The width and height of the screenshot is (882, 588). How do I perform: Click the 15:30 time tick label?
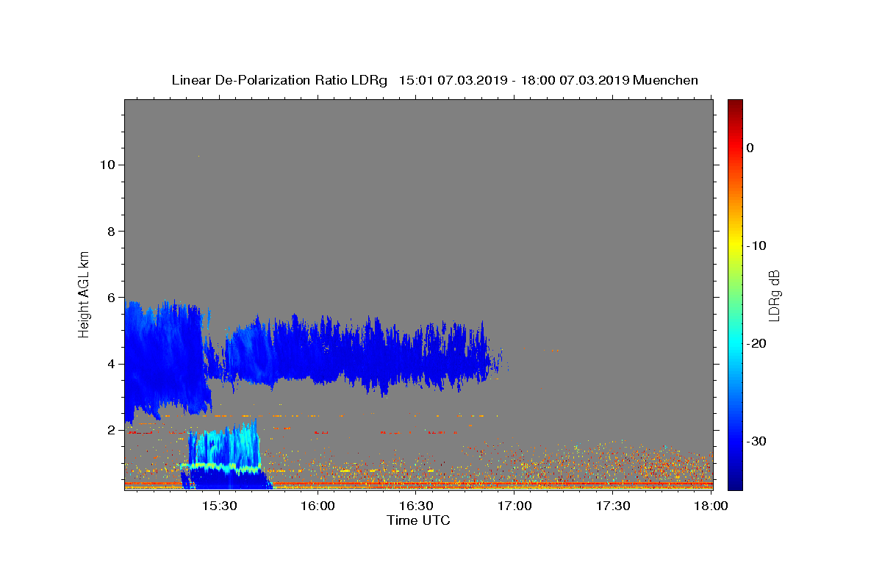tap(219, 506)
